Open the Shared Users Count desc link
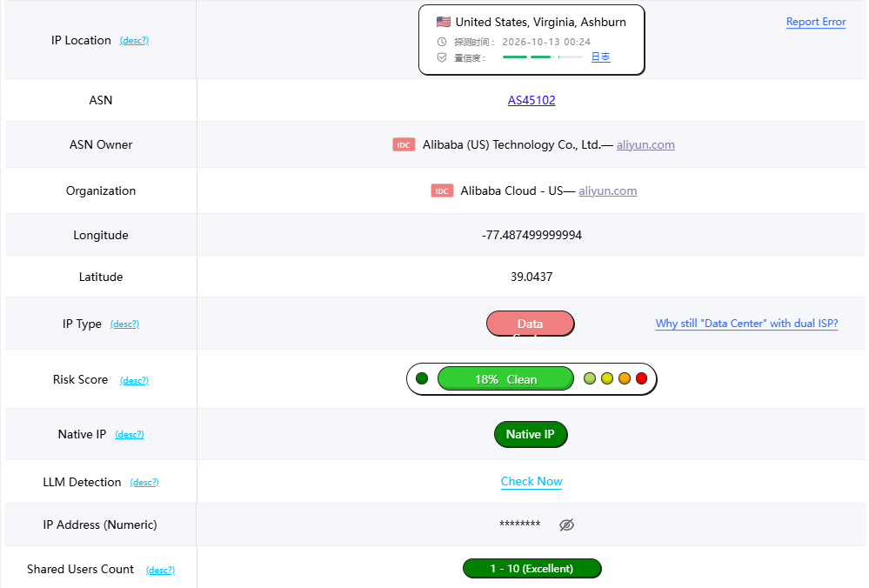869x588 pixels. (160, 571)
